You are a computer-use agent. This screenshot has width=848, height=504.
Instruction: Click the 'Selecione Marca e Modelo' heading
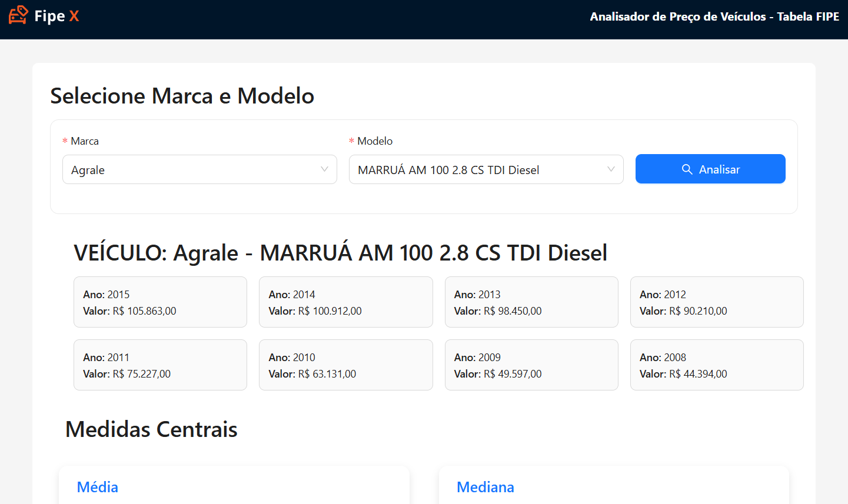182,96
